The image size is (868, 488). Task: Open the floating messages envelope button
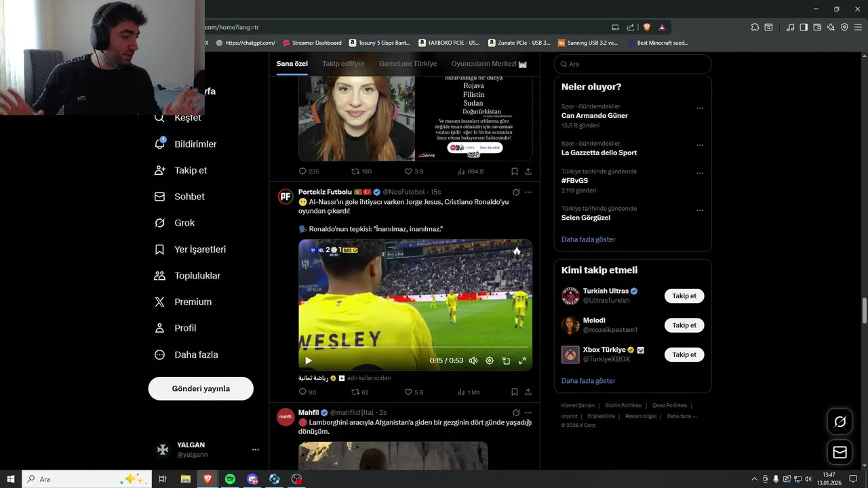[x=840, y=452]
